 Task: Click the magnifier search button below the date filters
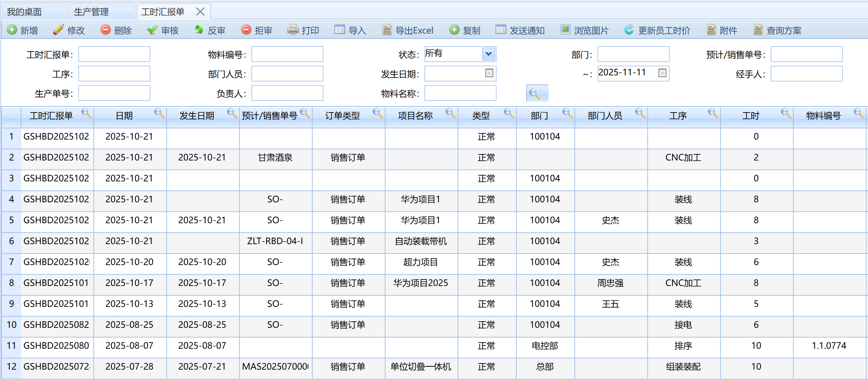pyautogui.click(x=536, y=94)
